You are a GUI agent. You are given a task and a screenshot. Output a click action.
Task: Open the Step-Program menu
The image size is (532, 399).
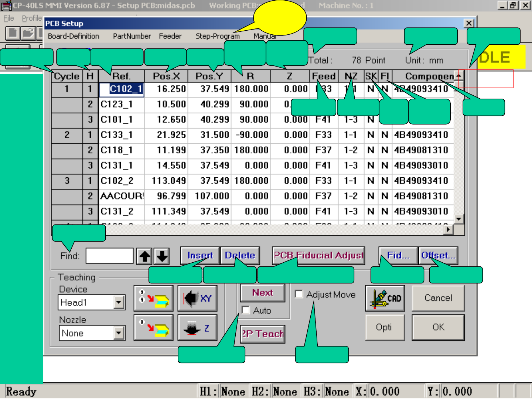click(218, 36)
